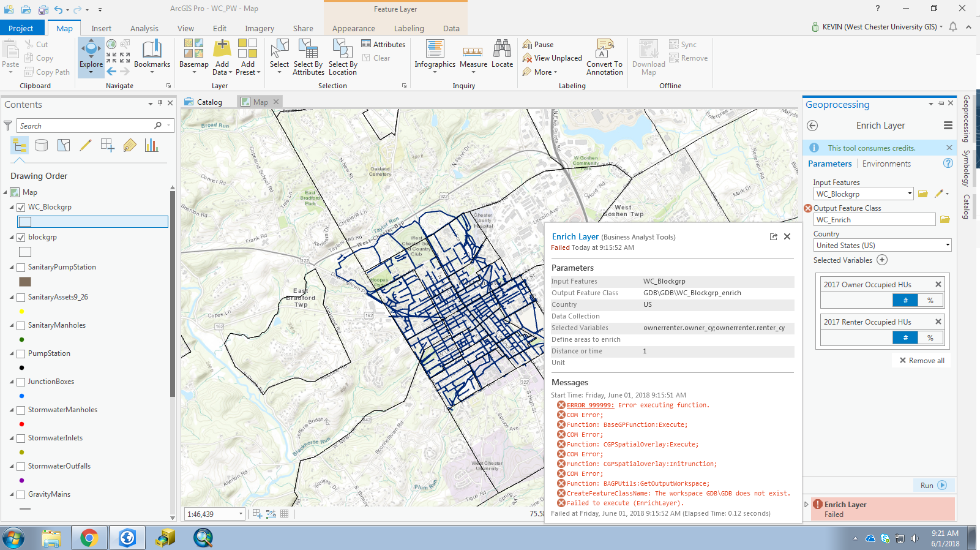This screenshot has height=550, width=980.
Task: Remove 2017 Owner Occupied HUs variable
Action: 938,284
